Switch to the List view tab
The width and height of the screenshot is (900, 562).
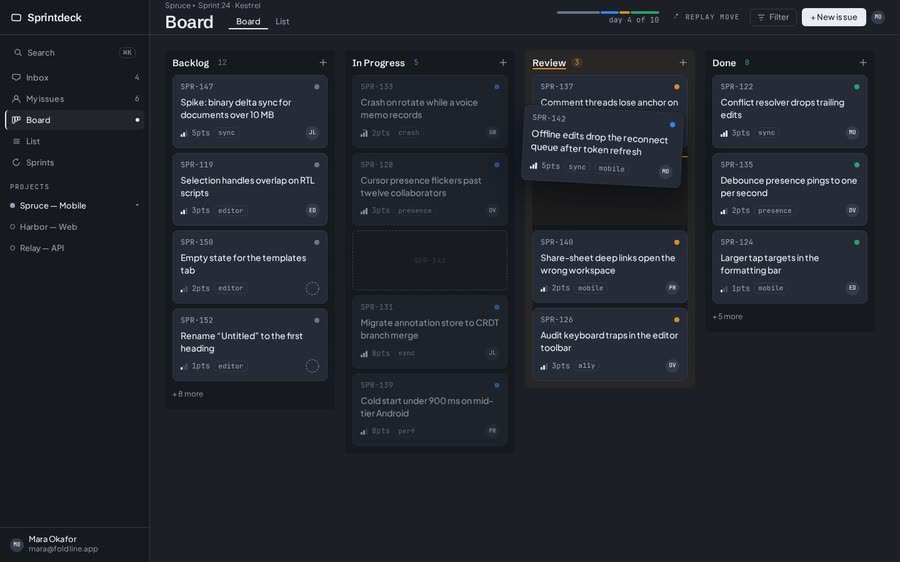tap(282, 21)
